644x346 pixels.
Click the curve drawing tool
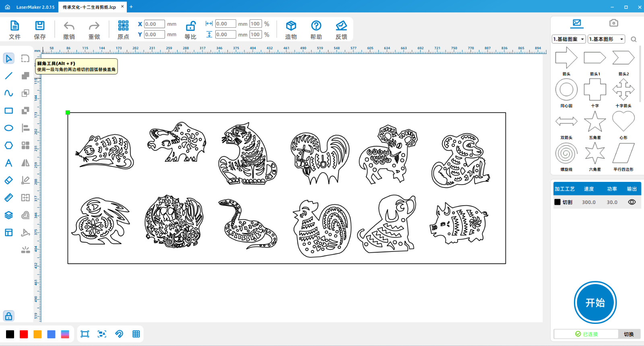tap(8, 93)
